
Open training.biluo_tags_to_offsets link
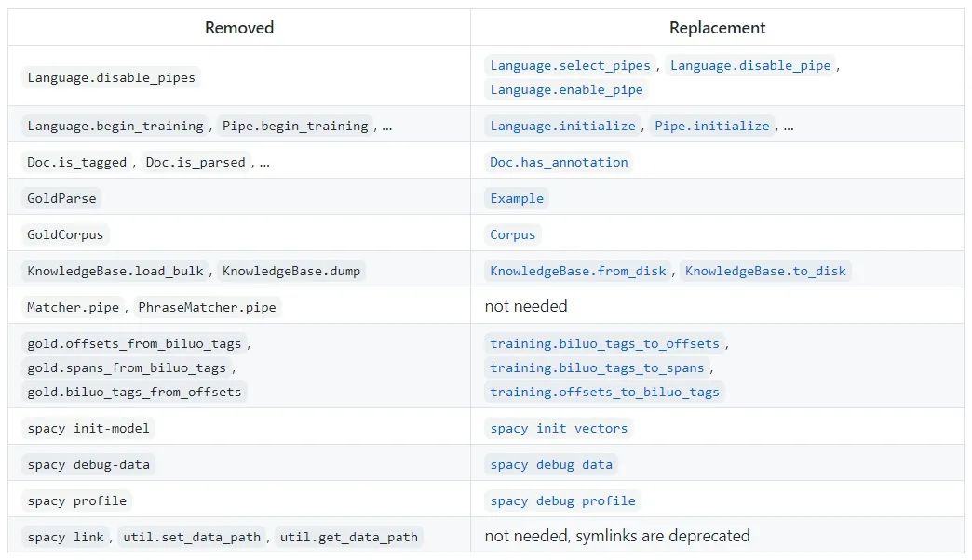tap(604, 343)
